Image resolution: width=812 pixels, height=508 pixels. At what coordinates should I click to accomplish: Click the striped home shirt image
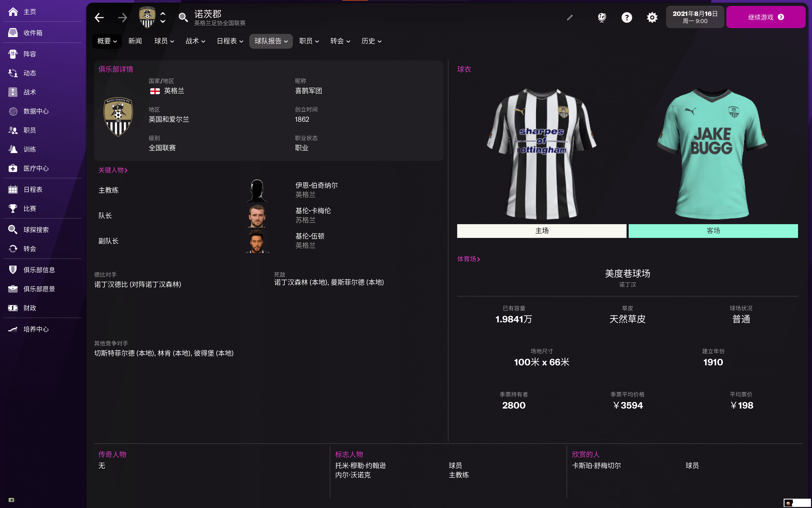[542, 153]
